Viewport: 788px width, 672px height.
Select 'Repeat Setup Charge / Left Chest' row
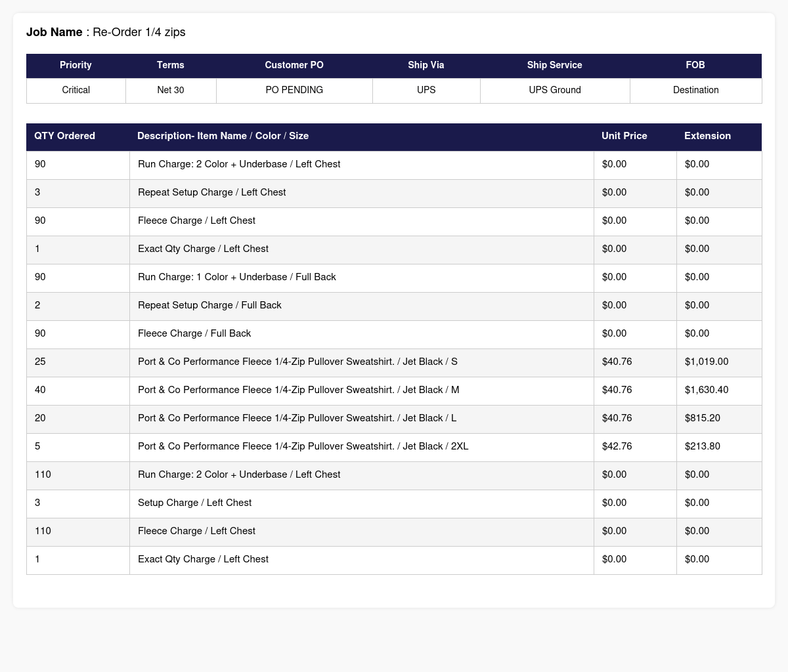point(394,192)
